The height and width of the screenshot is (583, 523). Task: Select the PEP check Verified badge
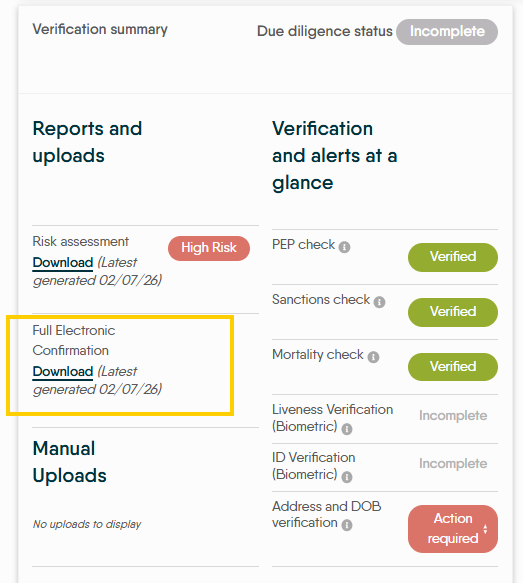coord(453,257)
